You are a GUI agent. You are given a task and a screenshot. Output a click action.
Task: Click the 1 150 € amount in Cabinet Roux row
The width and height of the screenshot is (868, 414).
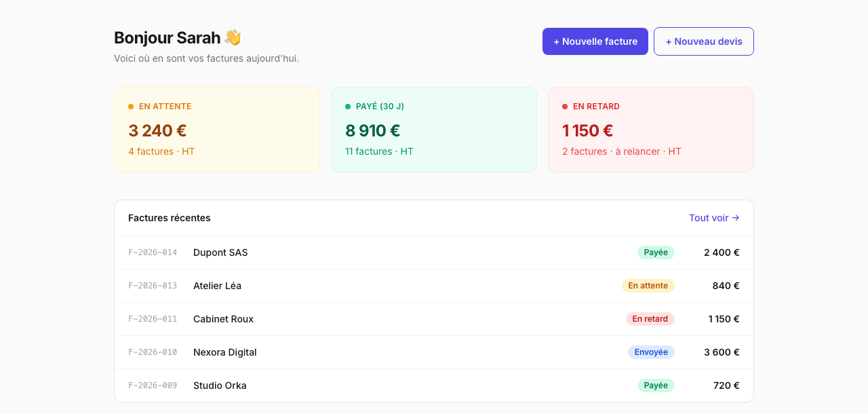point(724,319)
